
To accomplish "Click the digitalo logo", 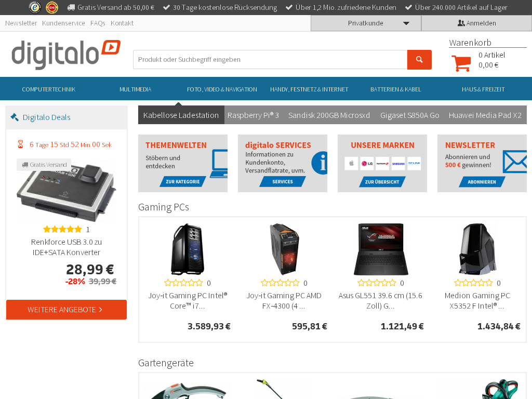I will pos(66,55).
